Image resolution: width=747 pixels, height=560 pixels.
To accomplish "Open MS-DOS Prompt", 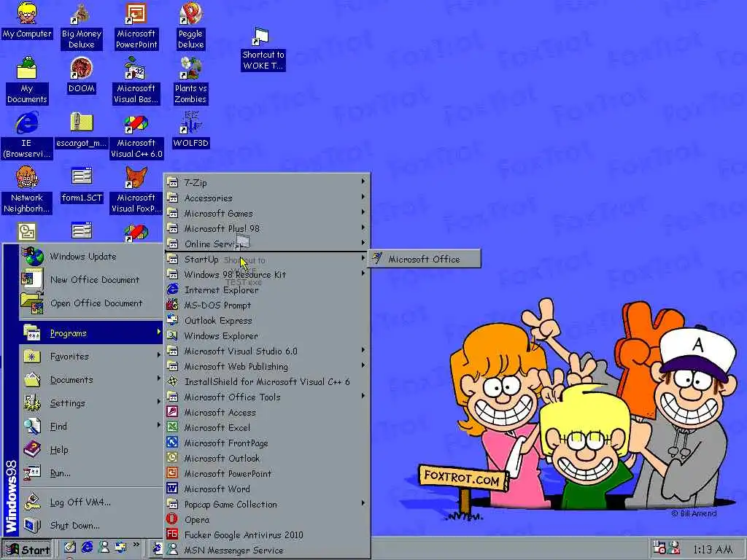I will (267, 305).
